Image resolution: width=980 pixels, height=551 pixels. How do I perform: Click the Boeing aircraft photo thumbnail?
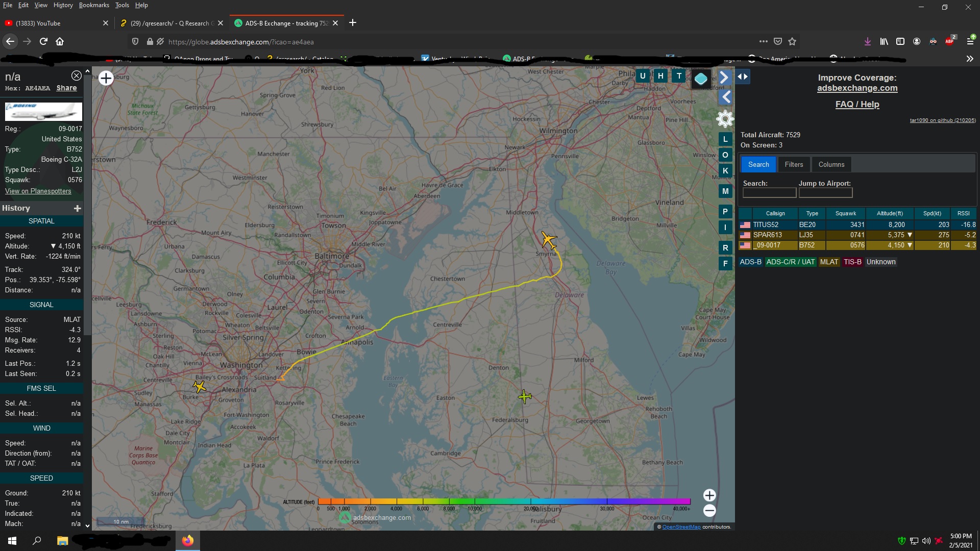pos(43,111)
